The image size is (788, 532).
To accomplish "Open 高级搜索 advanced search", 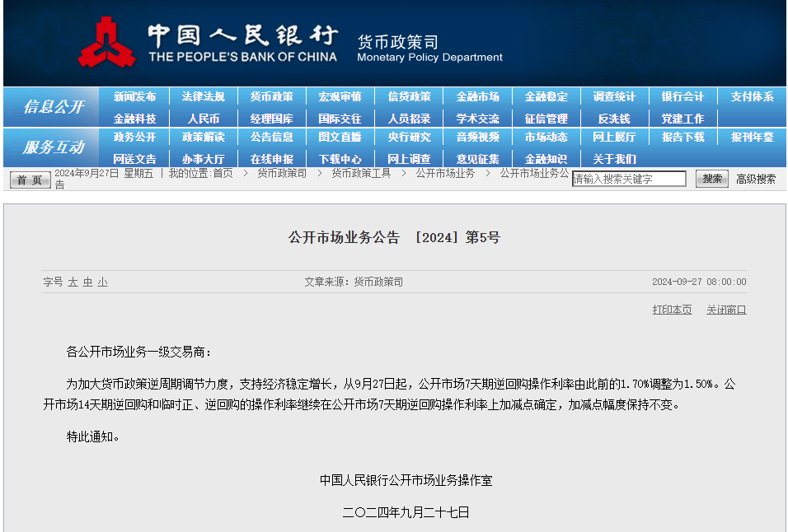I will 756,180.
